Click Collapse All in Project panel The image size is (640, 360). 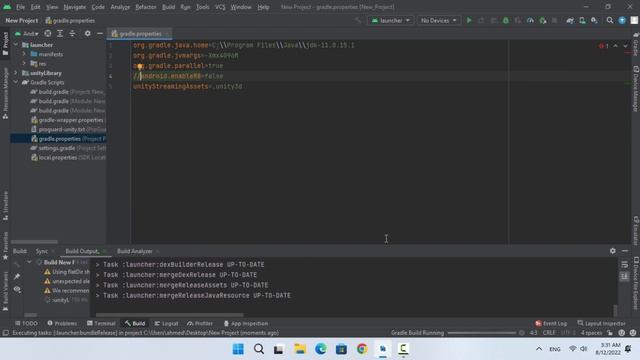pos(72,33)
